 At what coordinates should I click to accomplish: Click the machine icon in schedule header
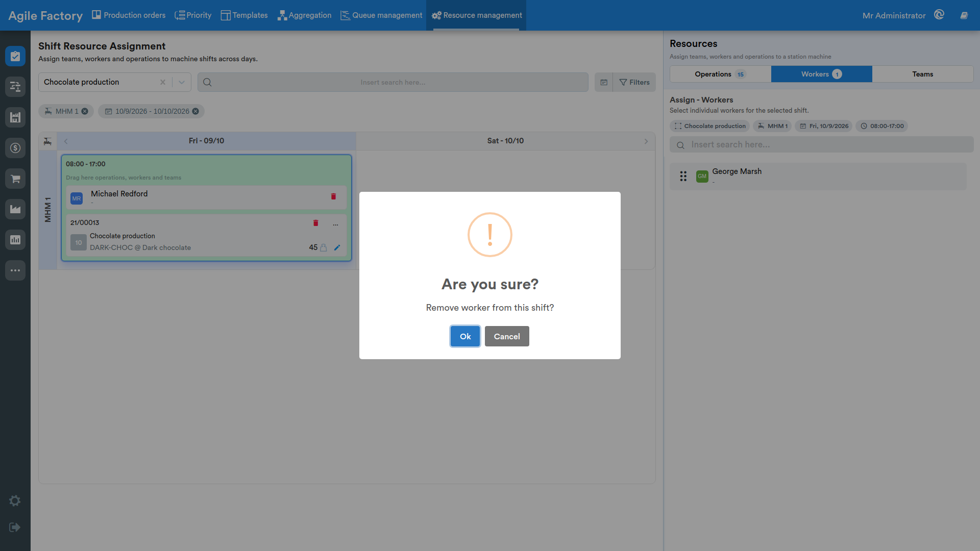coord(47,141)
